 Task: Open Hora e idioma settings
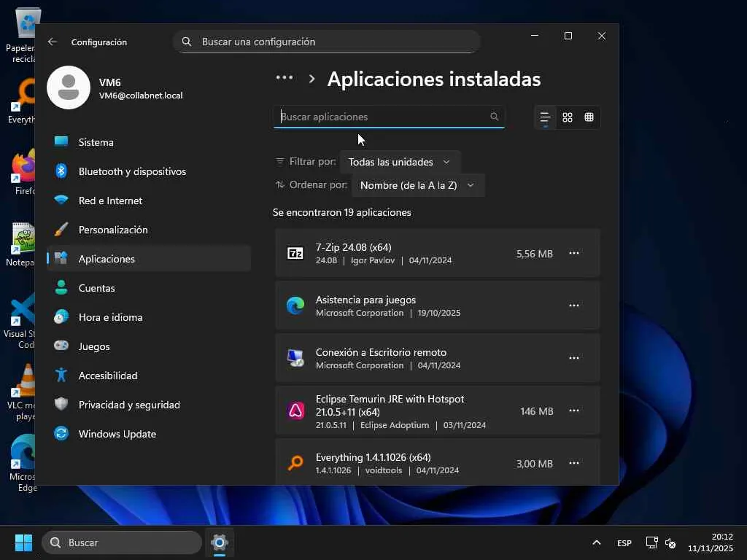tap(149, 317)
